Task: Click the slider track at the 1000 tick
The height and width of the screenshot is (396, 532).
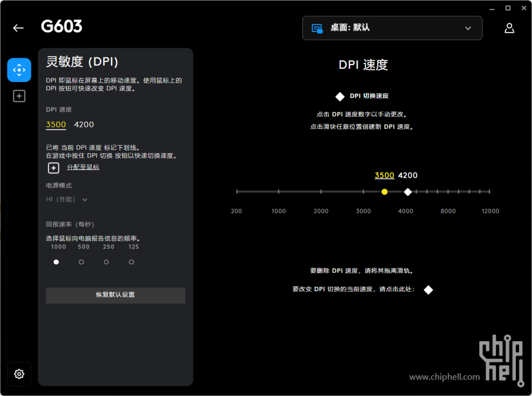Action: (x=278, y=192)
